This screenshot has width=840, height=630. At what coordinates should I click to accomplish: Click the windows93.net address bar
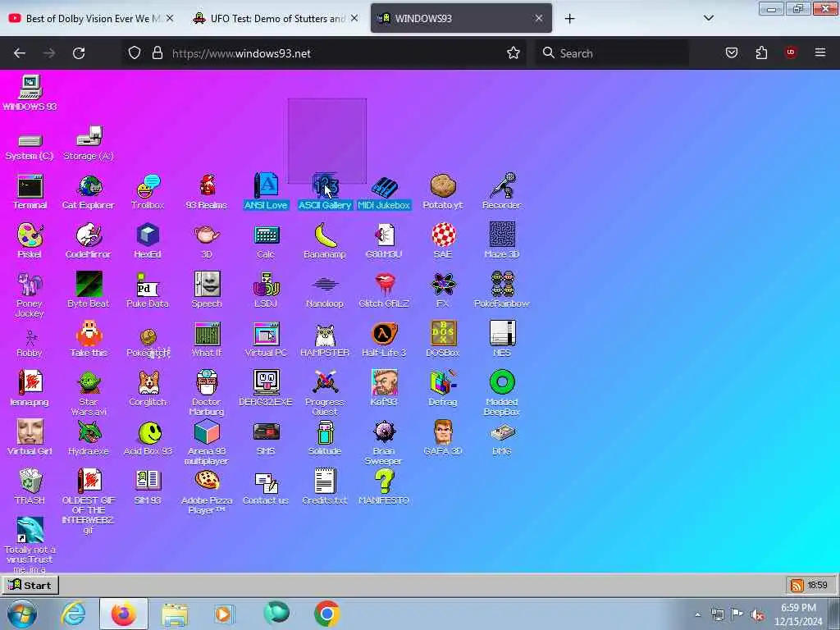tap(324, 53)
